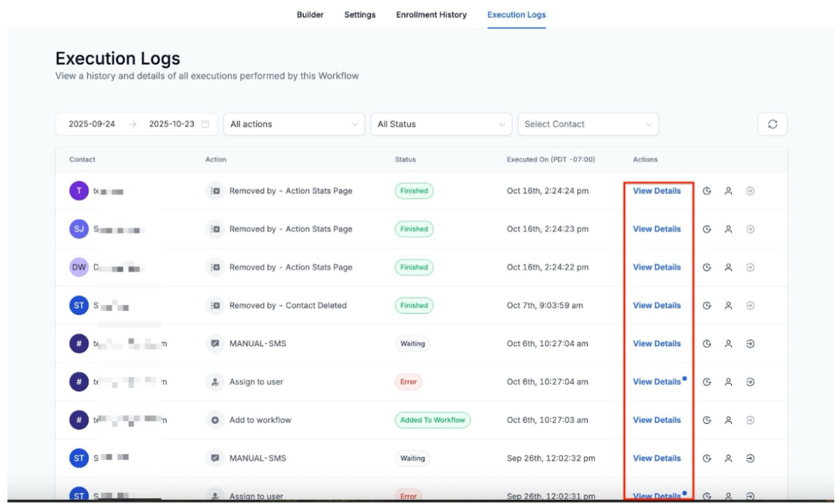Image resolution: width=840 pixels, height=504 pixels.
Task: Go to the Builder tab
Action: click(x=310, y=14)
